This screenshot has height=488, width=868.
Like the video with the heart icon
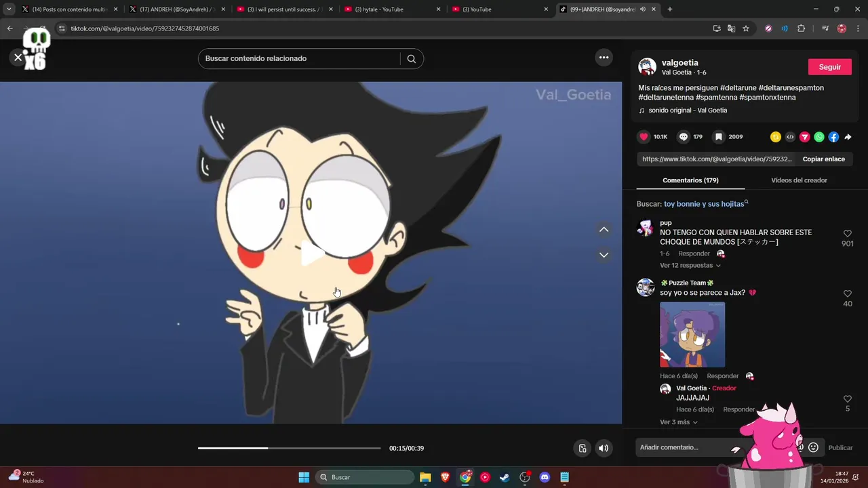pyautogui.click(x=644, y=137)
